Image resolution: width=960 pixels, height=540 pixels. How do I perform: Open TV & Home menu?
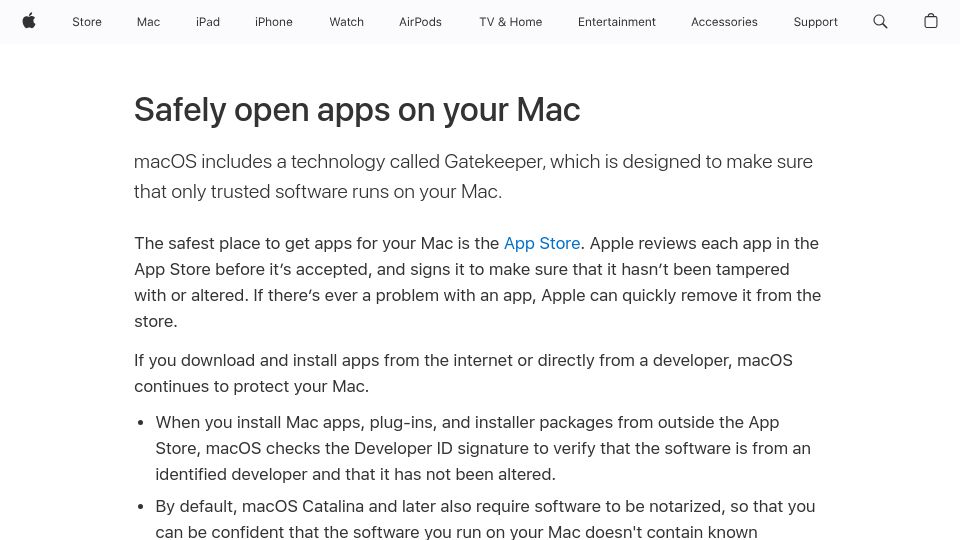(x=511, y=22)
